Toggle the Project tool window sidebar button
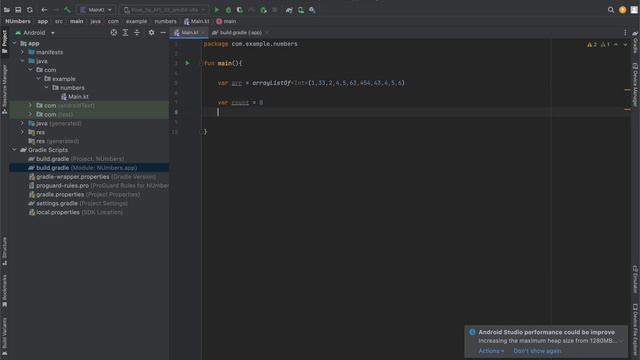 4,42
